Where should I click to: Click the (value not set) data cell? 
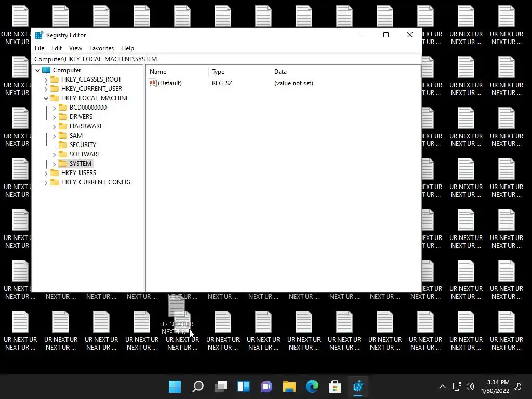click(294, 83)
